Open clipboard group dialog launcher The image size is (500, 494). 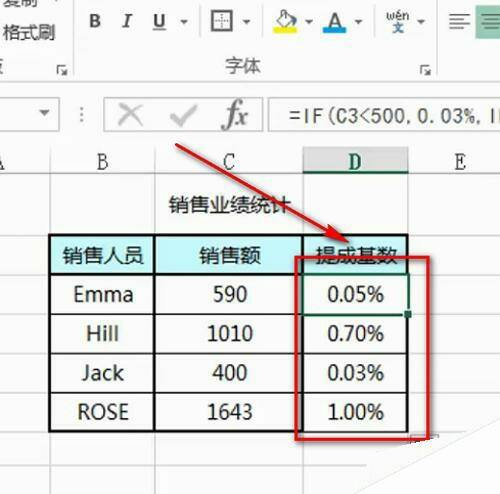(x=62, y=70)
